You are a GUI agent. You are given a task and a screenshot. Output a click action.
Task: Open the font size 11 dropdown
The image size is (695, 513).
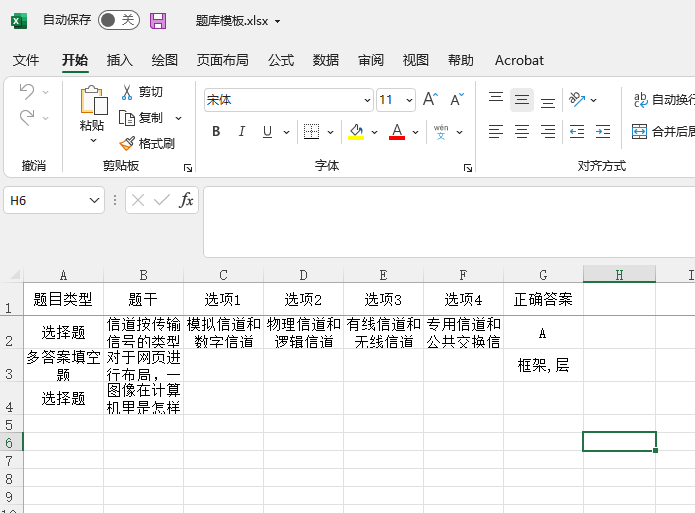[409, 100]
